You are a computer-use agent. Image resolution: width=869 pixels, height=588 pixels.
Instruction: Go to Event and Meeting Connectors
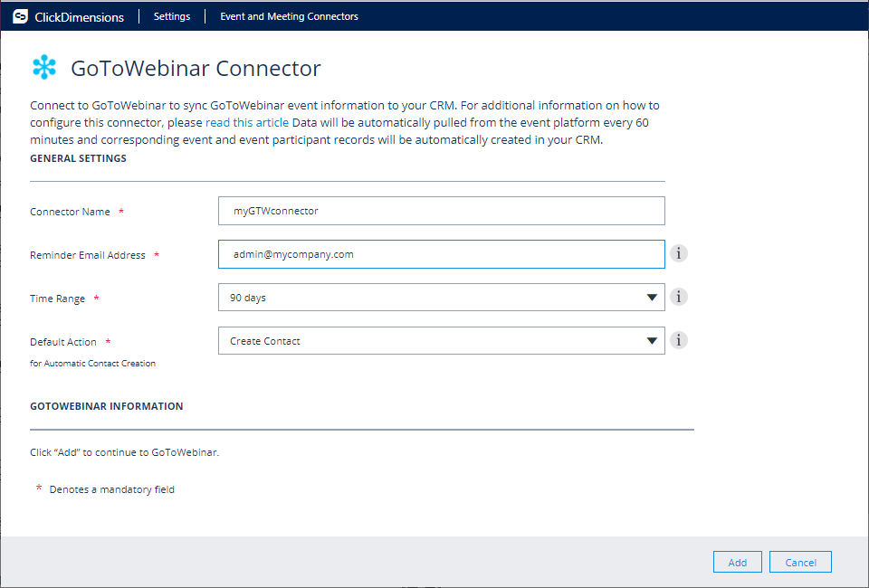(x=290, y=16)
